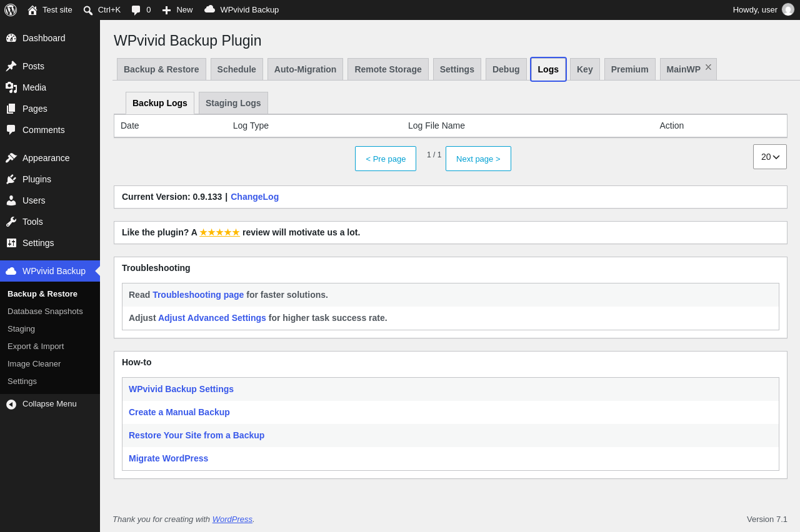
Task: Switch to the Staging Logs tab
Action: coord(233,103)
